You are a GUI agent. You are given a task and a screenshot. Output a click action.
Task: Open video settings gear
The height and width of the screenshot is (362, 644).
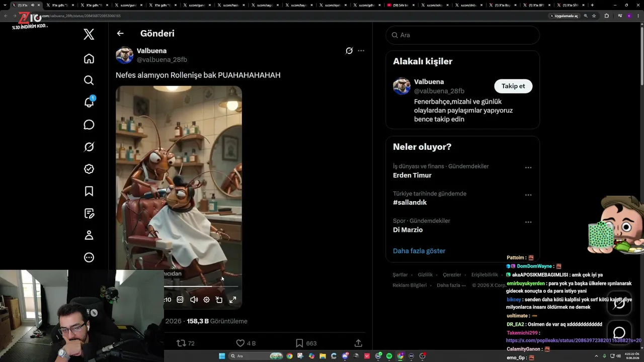(206, 300)
